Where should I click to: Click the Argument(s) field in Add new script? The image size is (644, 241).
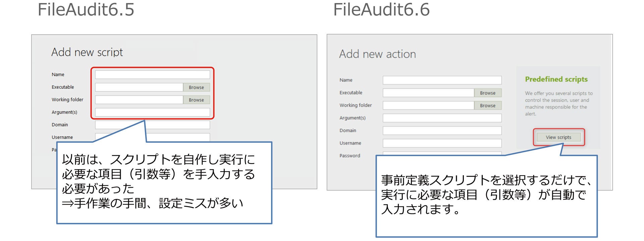pos(152,112)
